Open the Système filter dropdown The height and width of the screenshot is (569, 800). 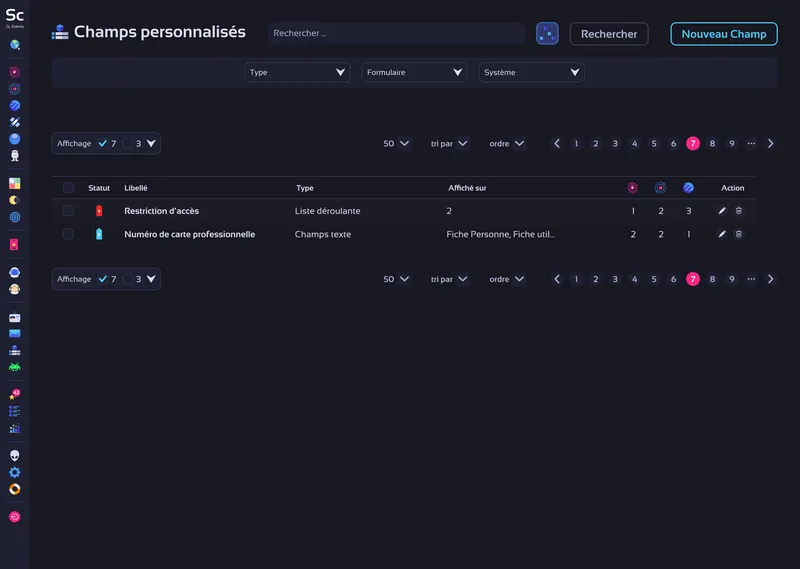click(x=531, y=72)
